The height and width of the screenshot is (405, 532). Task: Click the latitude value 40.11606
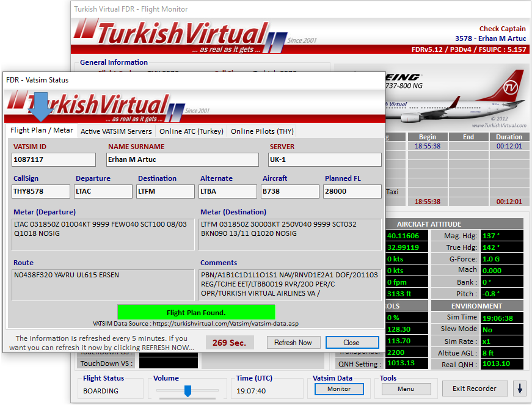coord(407,236)
